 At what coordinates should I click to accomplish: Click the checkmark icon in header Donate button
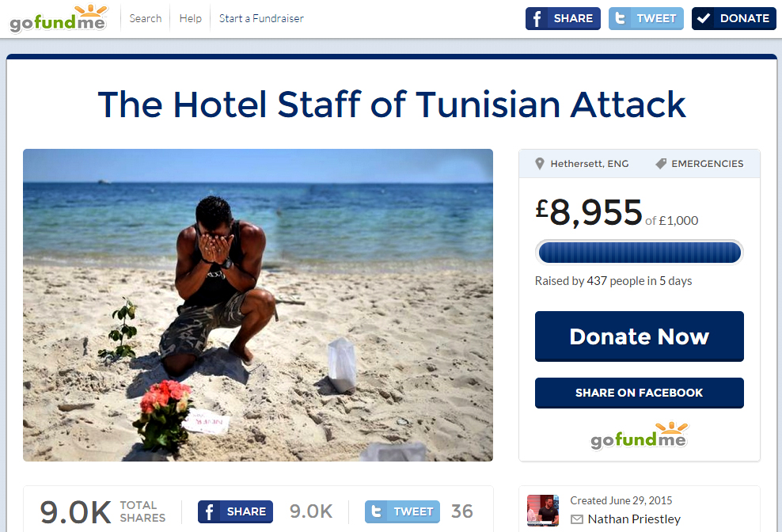pyautogui.click(x=703, y=18)
